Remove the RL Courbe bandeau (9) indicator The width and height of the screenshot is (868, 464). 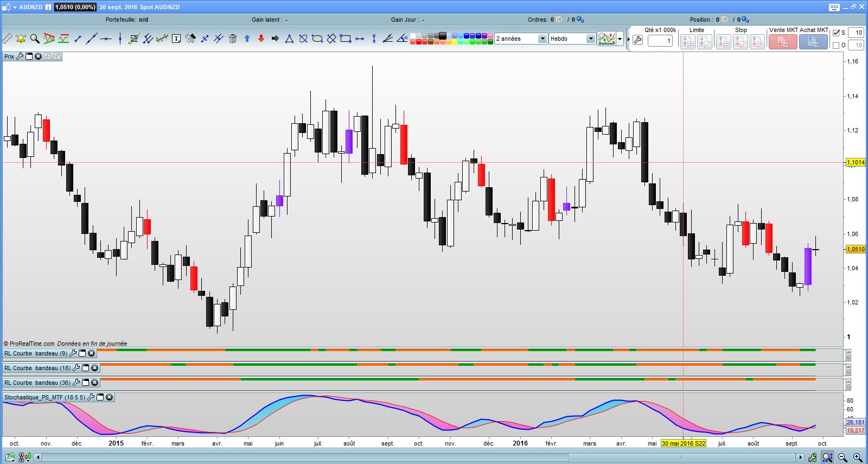coord(91,353)
